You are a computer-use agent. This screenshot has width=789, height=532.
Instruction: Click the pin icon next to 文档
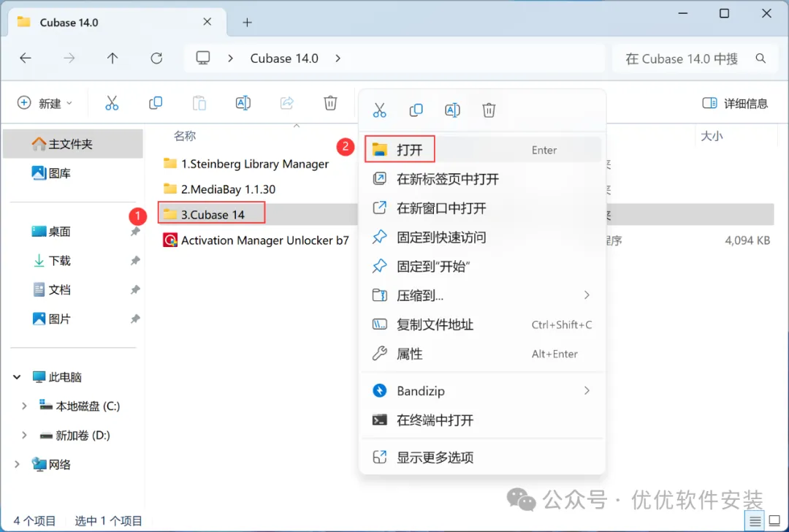click(135, 290)
